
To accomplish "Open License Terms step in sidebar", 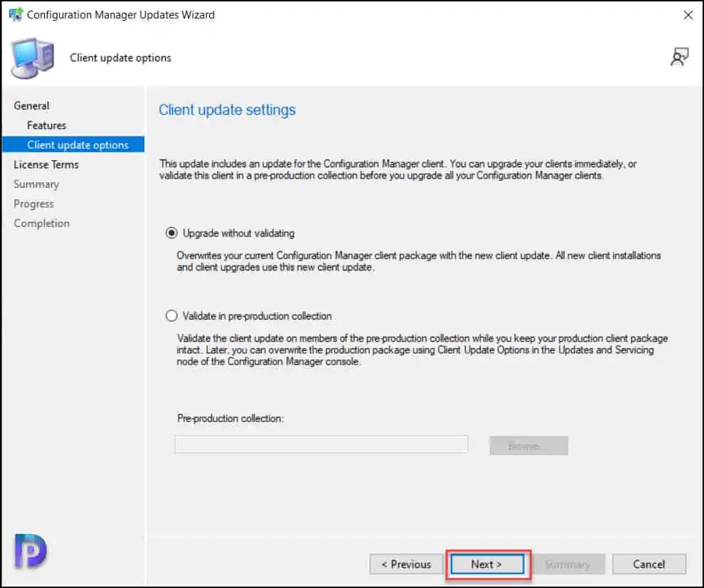I will click(46, 164).
